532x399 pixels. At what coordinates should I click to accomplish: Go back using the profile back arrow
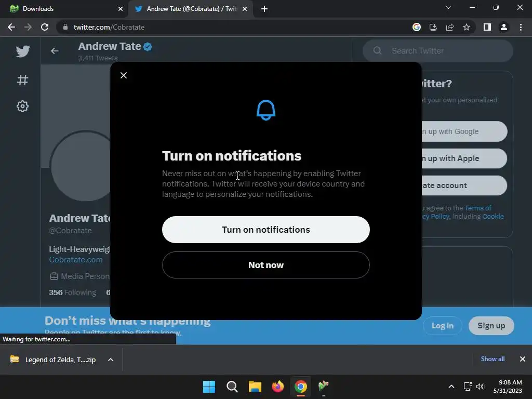tap(55, 51)
